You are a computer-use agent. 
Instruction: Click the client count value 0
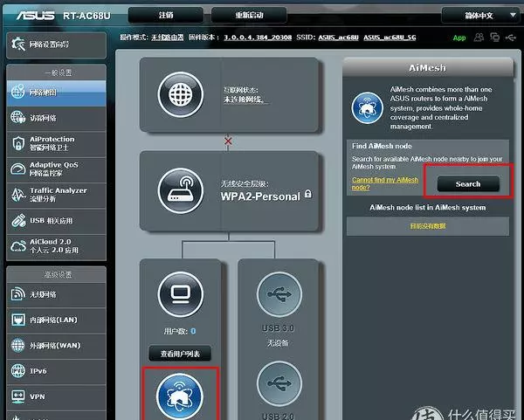click(x=193, y=331)
